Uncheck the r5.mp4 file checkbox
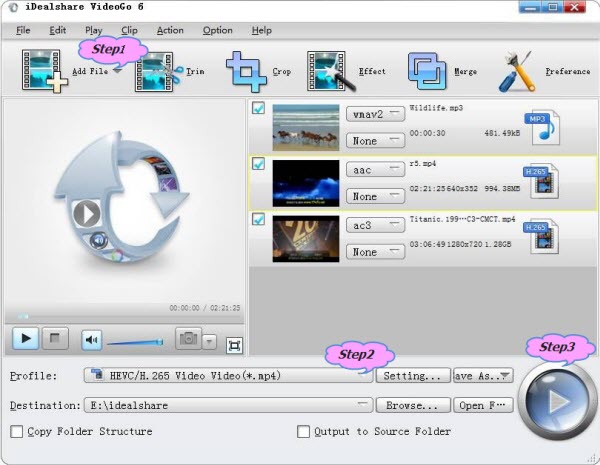The height and width of the screenshot is (465, 600). click(x=259, y=163)
